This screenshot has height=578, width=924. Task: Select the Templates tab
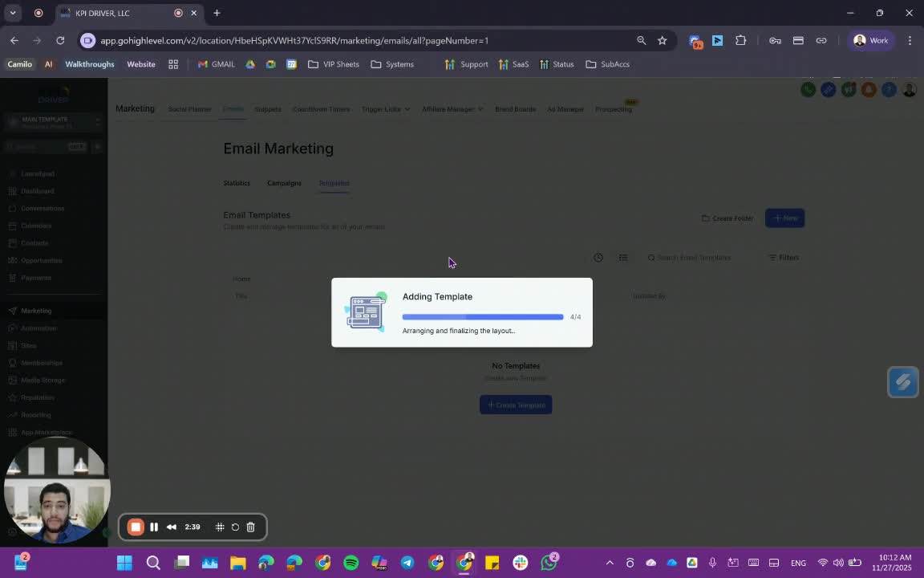click(x=334, y=183)
